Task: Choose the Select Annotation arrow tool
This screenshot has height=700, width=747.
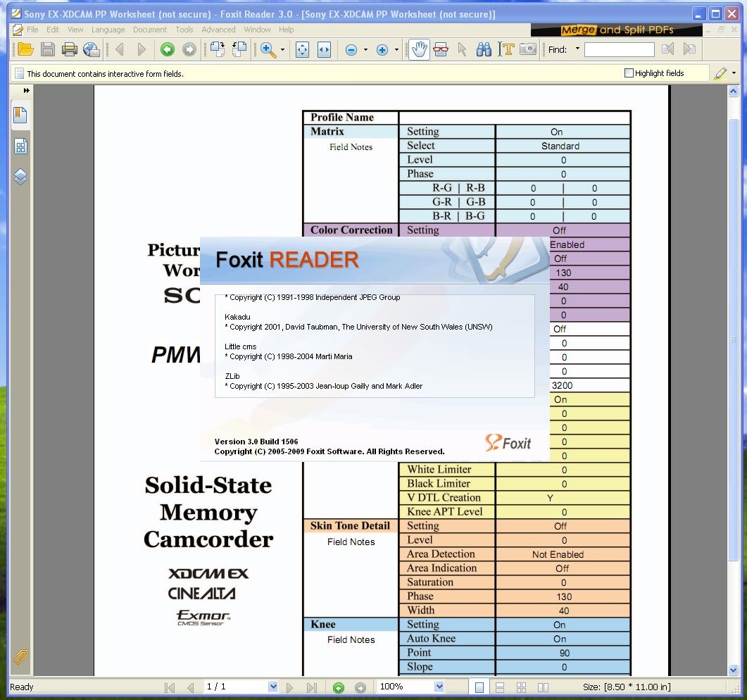Action: (462, 49)
